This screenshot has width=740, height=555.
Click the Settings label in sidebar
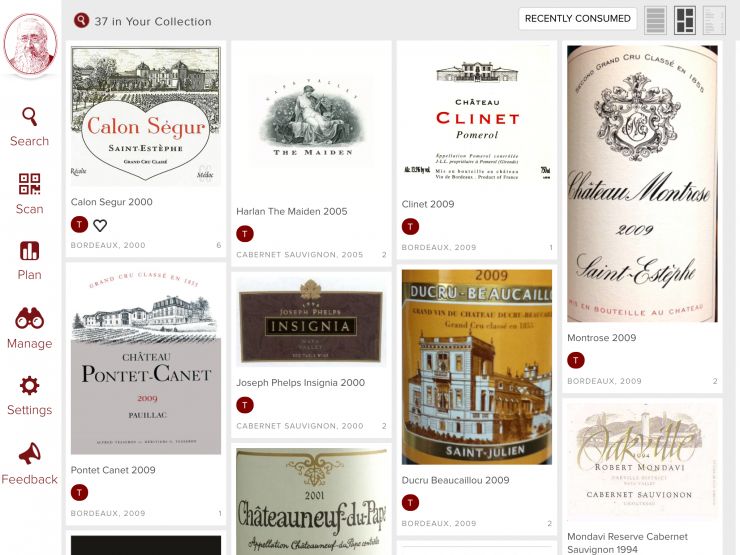[29, 410]
